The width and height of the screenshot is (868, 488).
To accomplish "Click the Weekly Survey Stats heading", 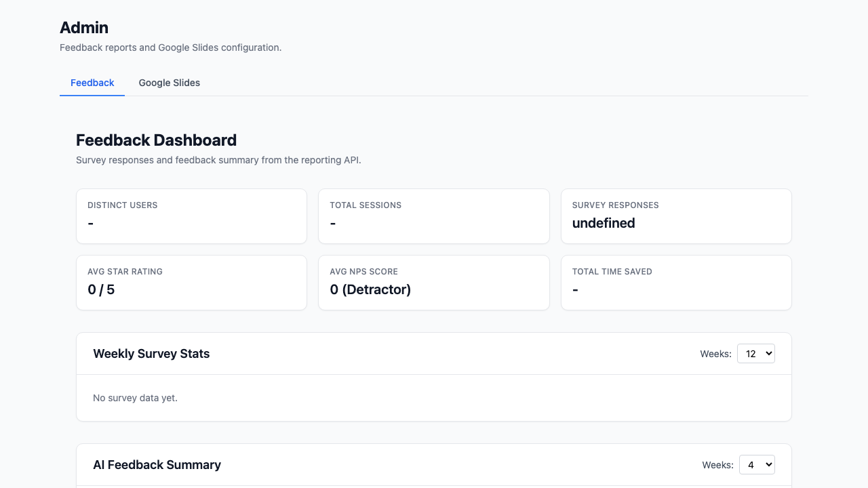I will (151, 353).
